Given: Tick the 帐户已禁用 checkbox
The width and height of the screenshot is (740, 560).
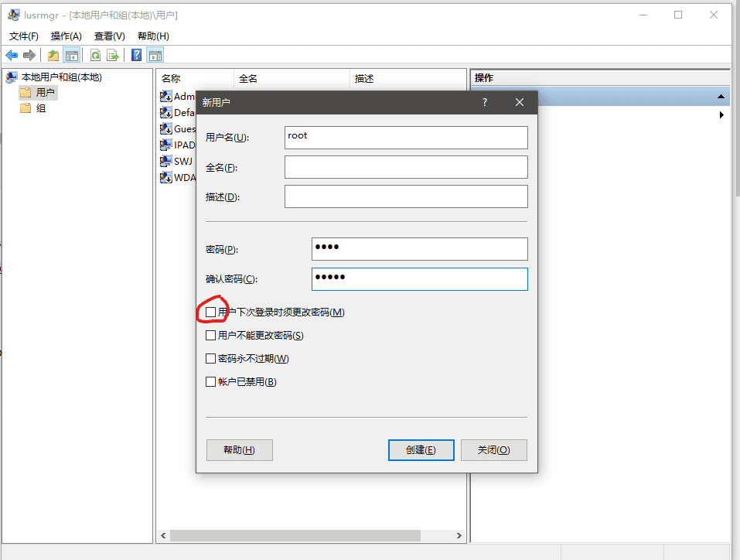Looking at the screenshot, I should pyautogui.click(x=210, y=382).
